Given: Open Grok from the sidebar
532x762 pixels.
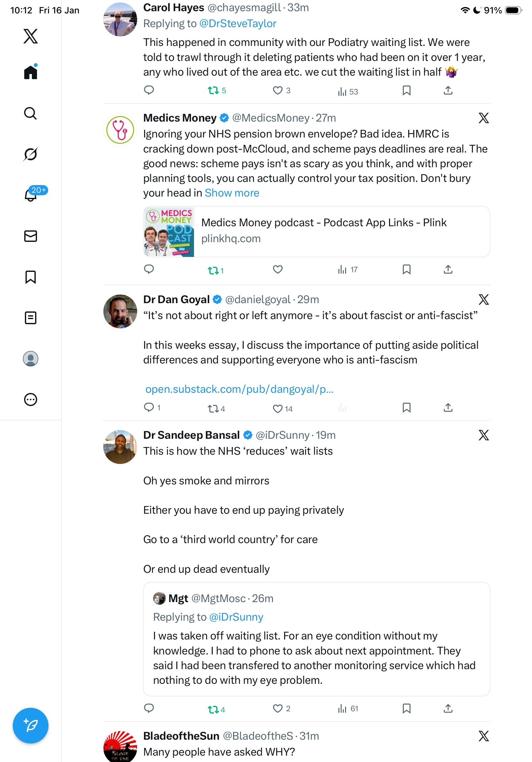Looking at the screenshot, I should coord(31,154).
